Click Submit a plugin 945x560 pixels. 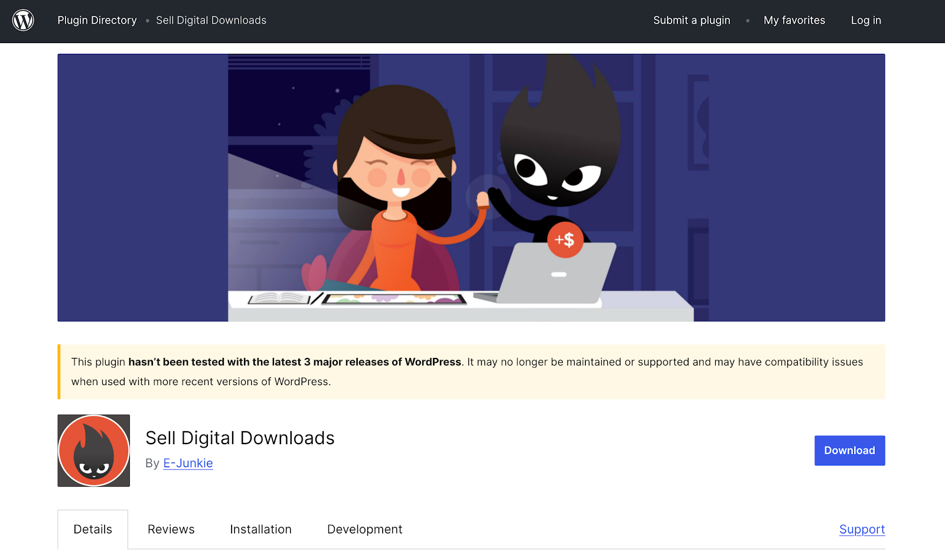tap(691, 19)
